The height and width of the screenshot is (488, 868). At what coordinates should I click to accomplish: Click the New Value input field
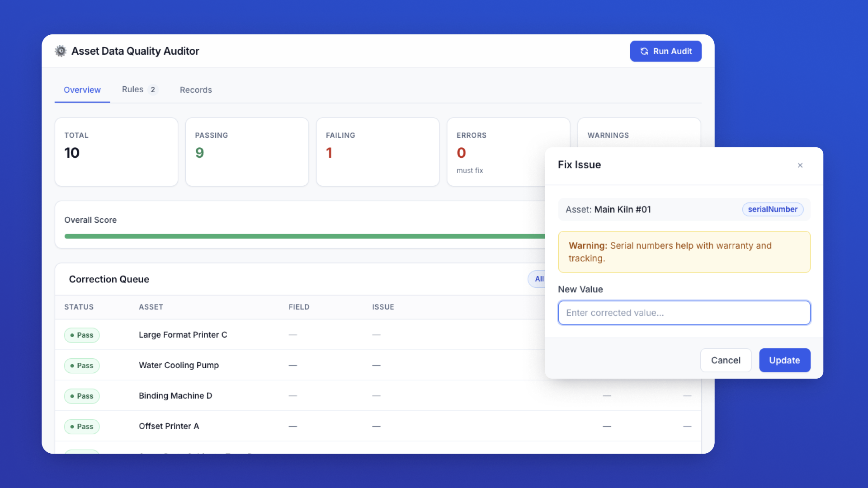[684, 313]
